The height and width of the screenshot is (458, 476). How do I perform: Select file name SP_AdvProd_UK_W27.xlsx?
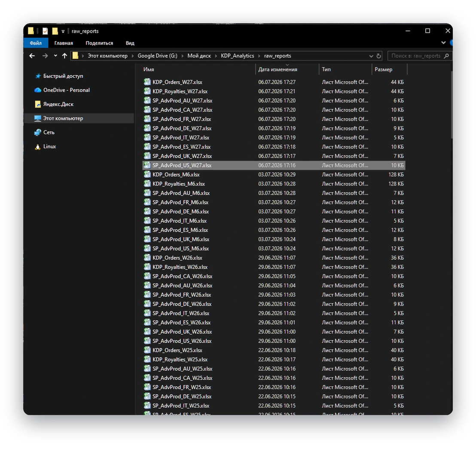click(182, 156)
